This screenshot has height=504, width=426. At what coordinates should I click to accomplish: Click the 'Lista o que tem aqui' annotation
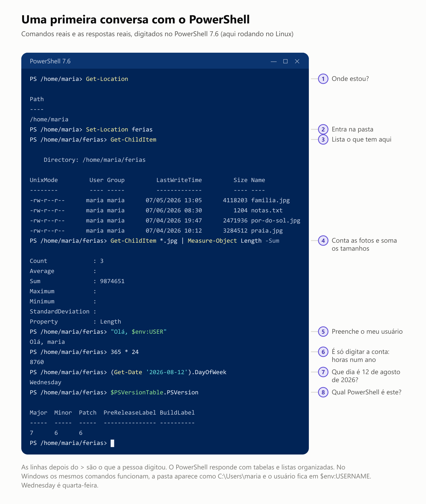[362, 139]
